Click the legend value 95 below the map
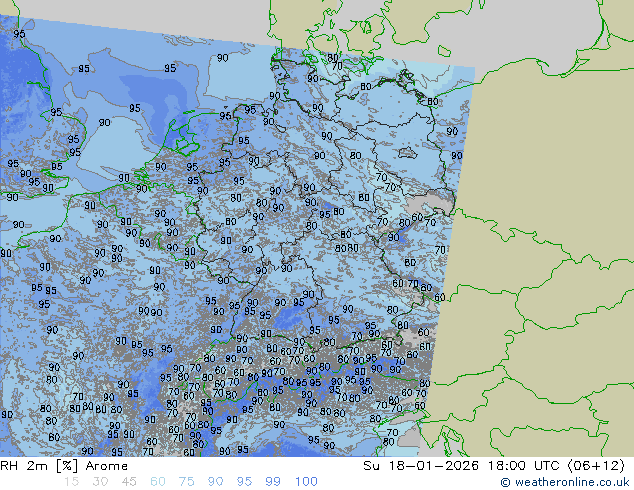This screenshot has height=490, width=634. point(244,482)
